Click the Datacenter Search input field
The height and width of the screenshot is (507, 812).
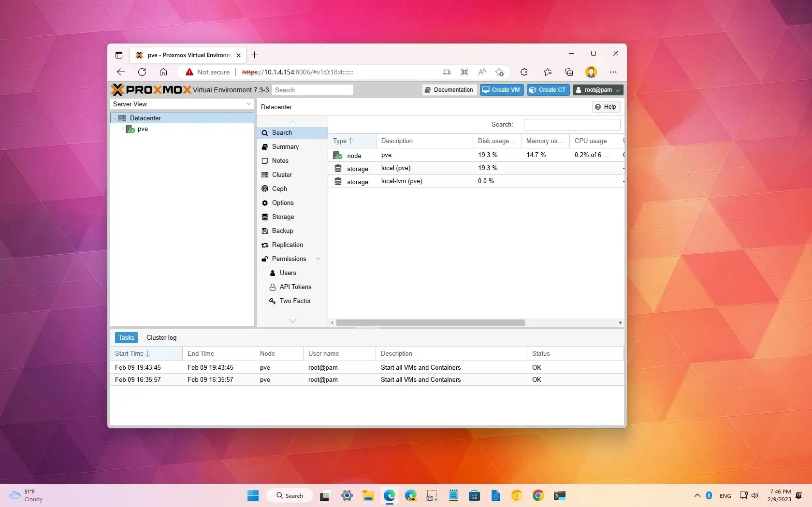point(571,124)
